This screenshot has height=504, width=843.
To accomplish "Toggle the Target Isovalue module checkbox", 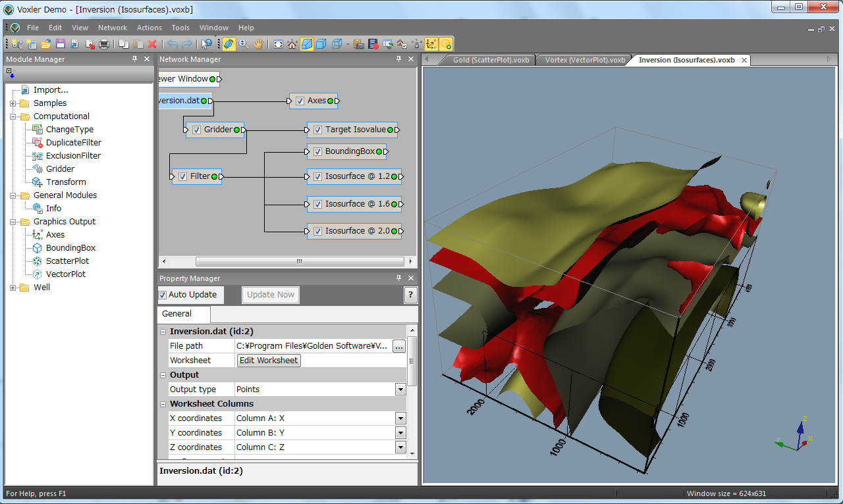I will tap(318, 130).
